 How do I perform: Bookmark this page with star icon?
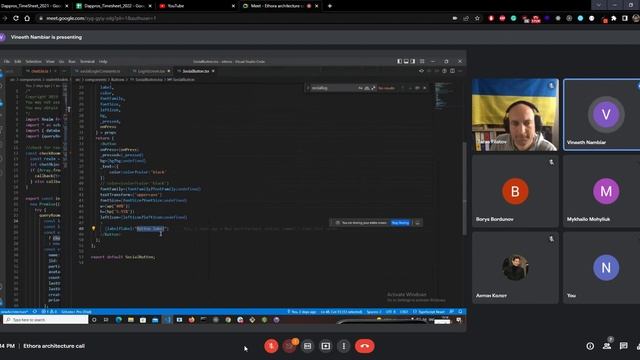pos(477,18)
